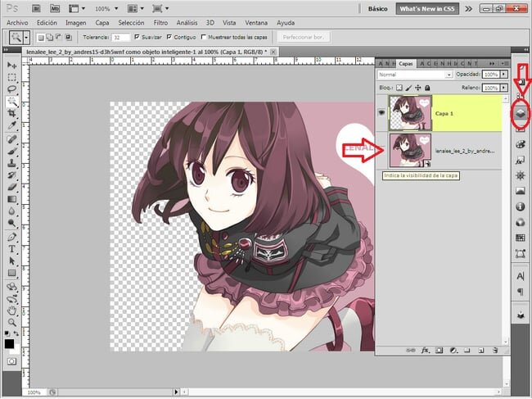Create a new layer

point(481,350)
